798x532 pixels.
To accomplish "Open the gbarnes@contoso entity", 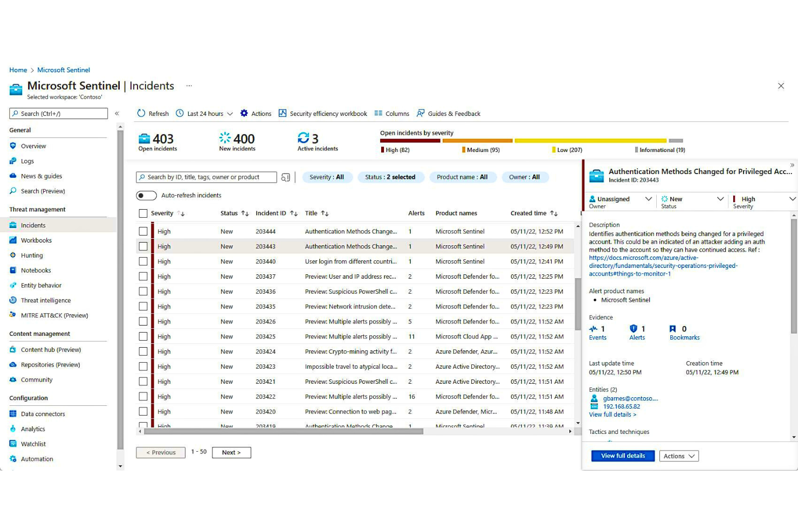I will point(630,399).
